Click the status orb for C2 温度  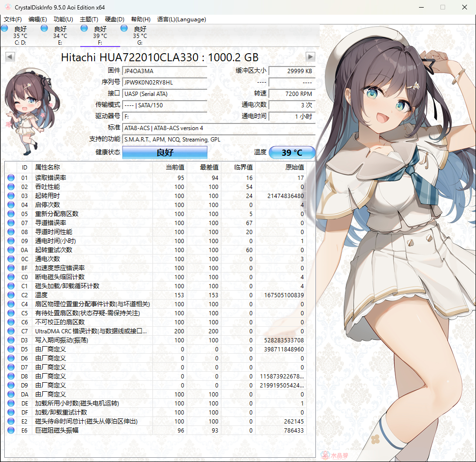coord(11,295)
